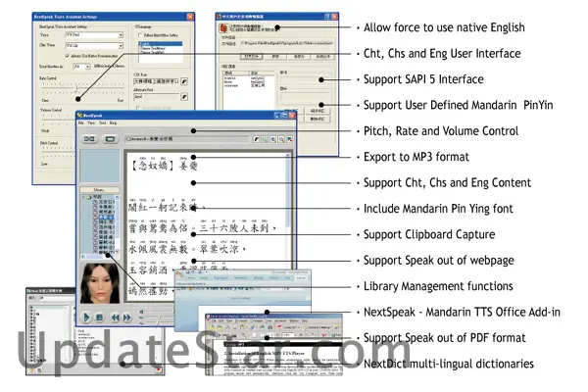Click the black pen font icon in NextSpeak toolbar
This screenshot has width=588, height=392.
click(x=257, y=139)
